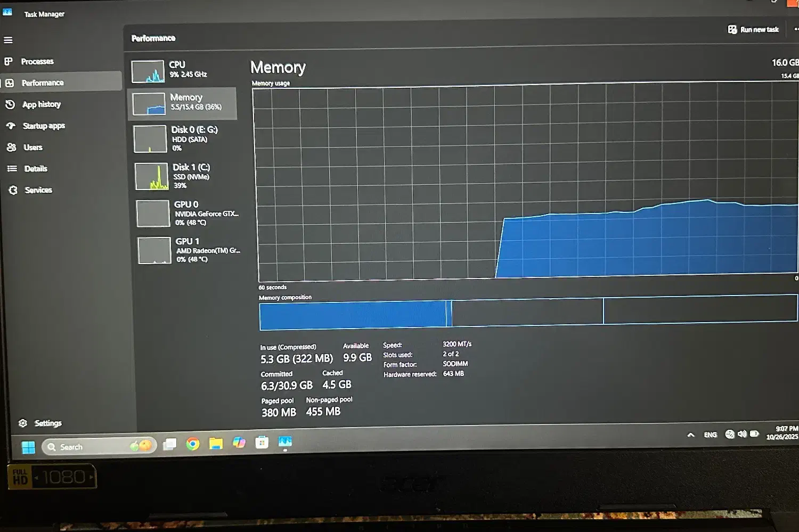The image size is (799, 532).
Task: Toggle the hamburger navigation menu
Action: (8, 40)
